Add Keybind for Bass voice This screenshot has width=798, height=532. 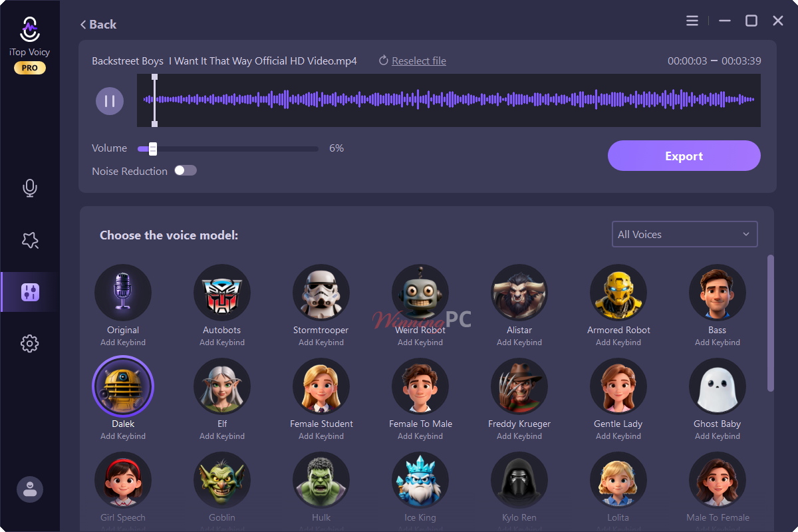tap(718, 342)
